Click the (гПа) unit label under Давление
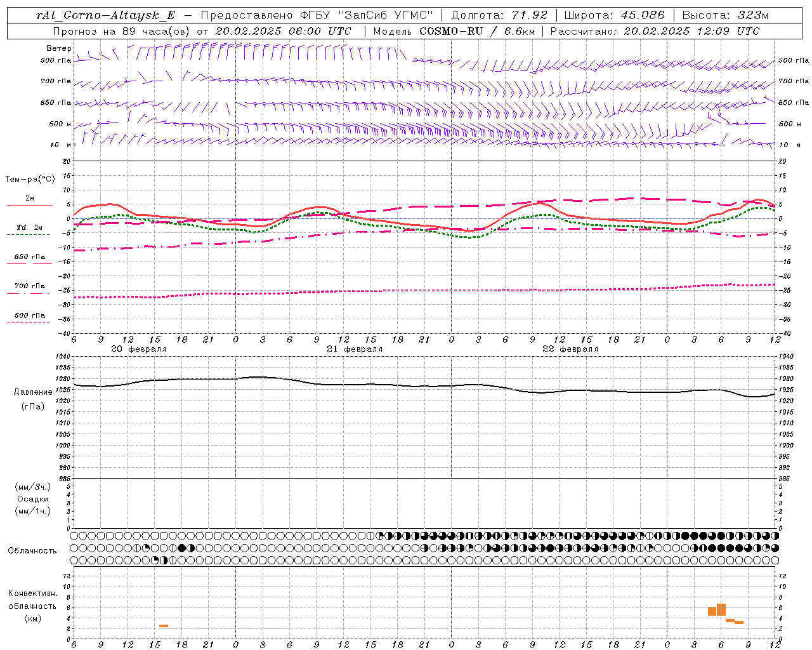Viewport: 812px width, 650px height. (x=33, y=407)
